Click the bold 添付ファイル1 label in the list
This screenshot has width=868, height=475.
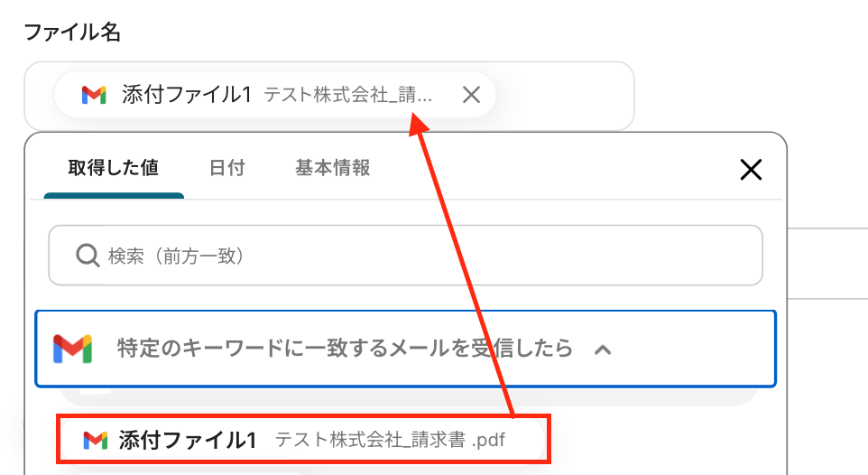(x=188, y=440)
